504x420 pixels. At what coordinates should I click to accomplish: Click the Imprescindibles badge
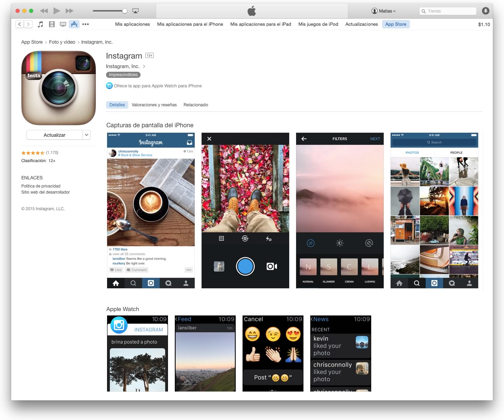coord(123,75)
